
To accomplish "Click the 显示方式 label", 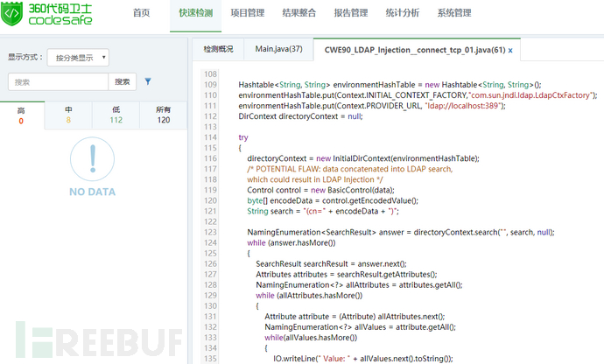I will (x=25, y=57).
